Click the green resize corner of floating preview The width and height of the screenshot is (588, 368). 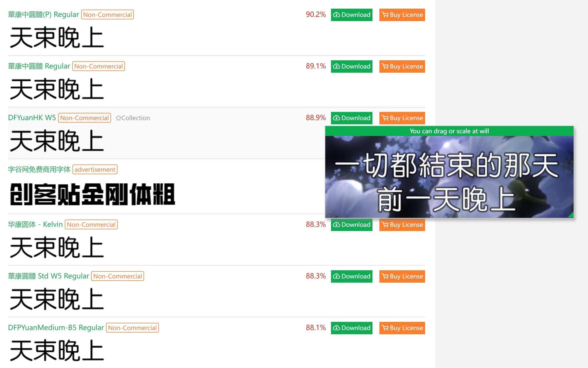coord(571,215)
